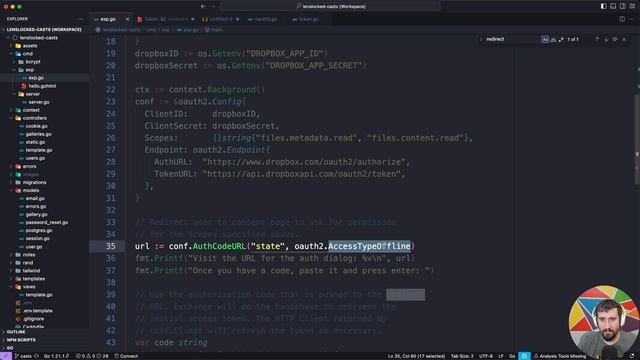
Task: Click UTF-8 encoding in status bar
Action: (x=486, y=356)
